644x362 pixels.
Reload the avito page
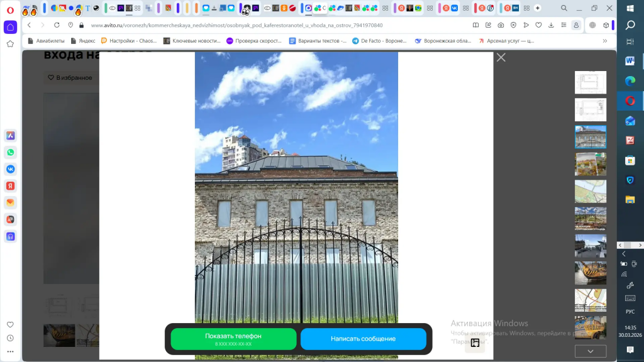click(x=57, y=25)
